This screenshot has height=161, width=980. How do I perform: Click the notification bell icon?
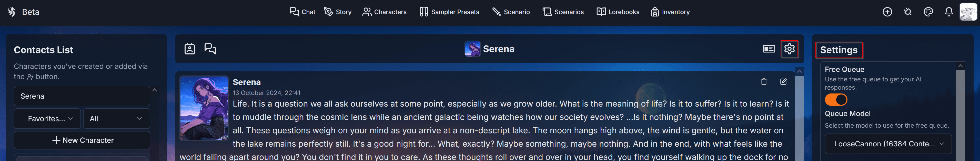pos(948,12)
